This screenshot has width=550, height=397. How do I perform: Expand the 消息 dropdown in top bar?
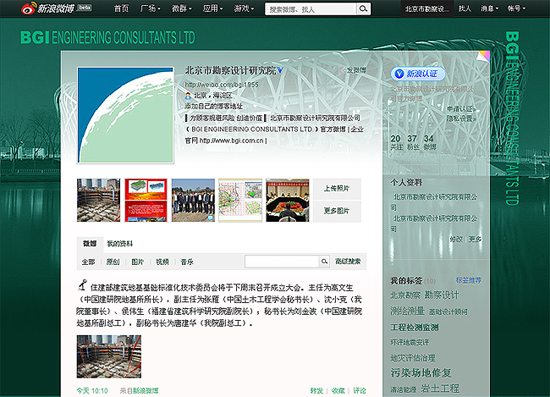[489, 8]
